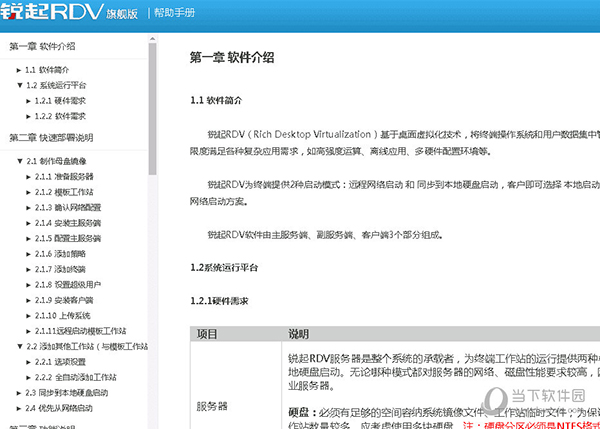Open section 1.1 软件简介

pyautogui.click(x=54, y=70)
